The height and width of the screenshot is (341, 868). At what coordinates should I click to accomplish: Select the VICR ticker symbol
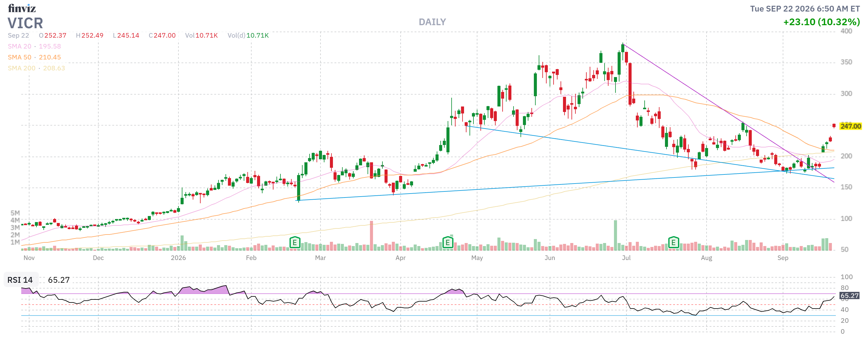pos(25,23)
